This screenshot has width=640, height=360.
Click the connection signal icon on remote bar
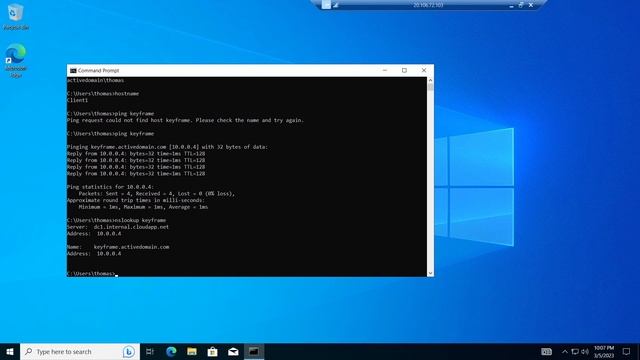[336, 5]
